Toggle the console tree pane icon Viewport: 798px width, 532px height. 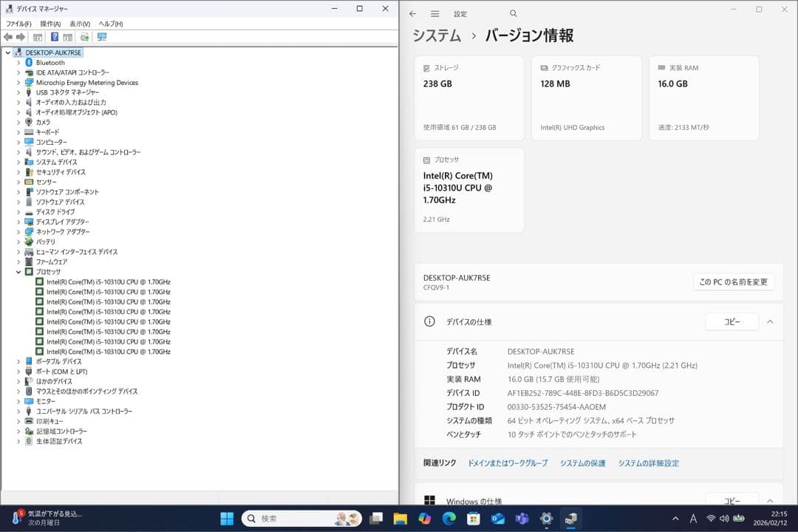point(36,36)
